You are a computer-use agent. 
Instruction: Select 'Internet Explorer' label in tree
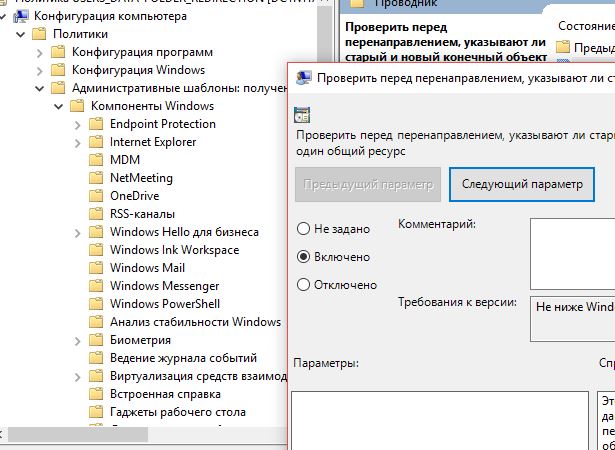(x=153, y=142)
